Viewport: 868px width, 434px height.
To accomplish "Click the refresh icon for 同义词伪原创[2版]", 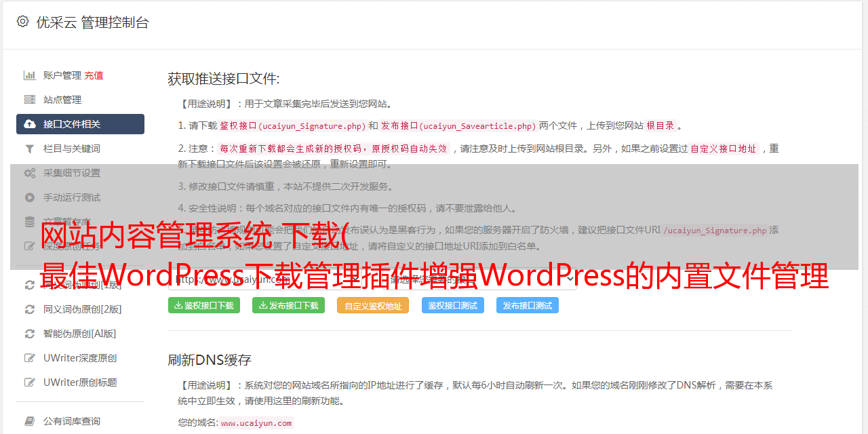I will pos(30,309).
